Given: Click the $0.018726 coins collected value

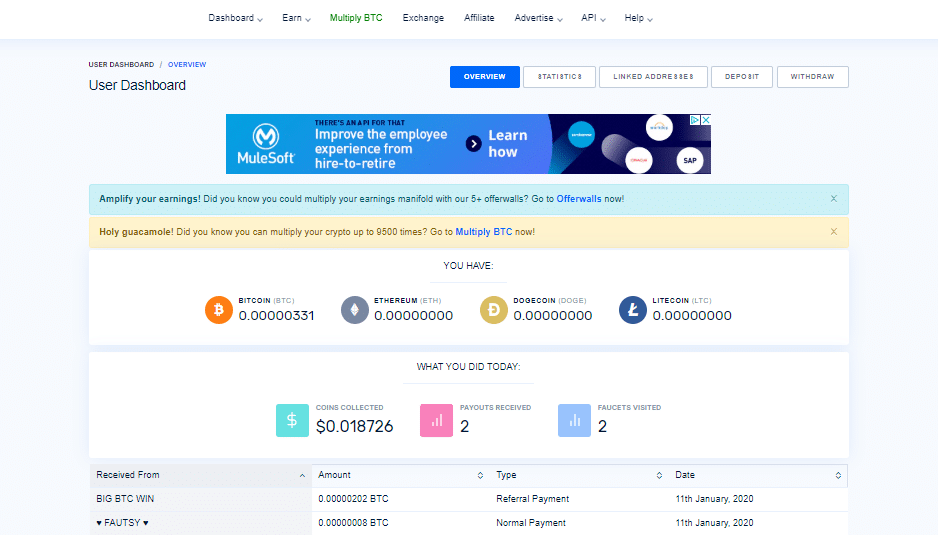Looking at the screenshot, I should [x=354, y=426].
